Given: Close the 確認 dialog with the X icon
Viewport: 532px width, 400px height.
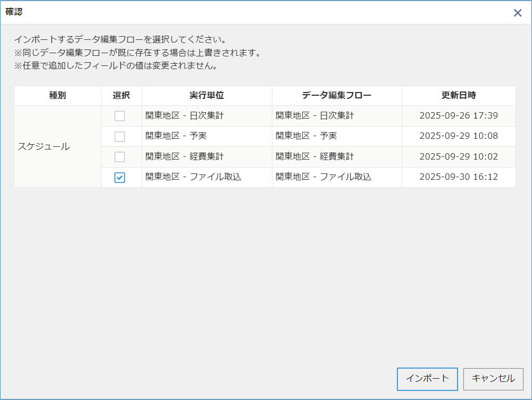Looking at the screenshot, I should pos(517,13).
